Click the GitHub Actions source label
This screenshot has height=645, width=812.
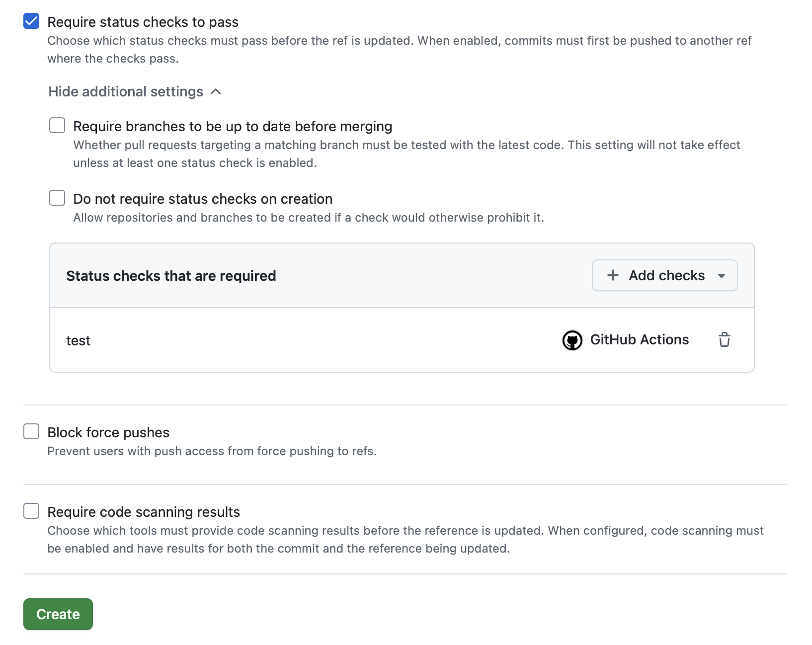640,339
